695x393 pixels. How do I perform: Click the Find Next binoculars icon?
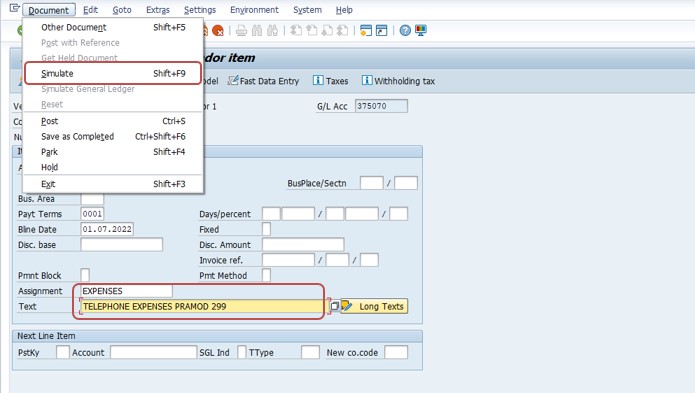pyautogui.click(x=273, y=31)
